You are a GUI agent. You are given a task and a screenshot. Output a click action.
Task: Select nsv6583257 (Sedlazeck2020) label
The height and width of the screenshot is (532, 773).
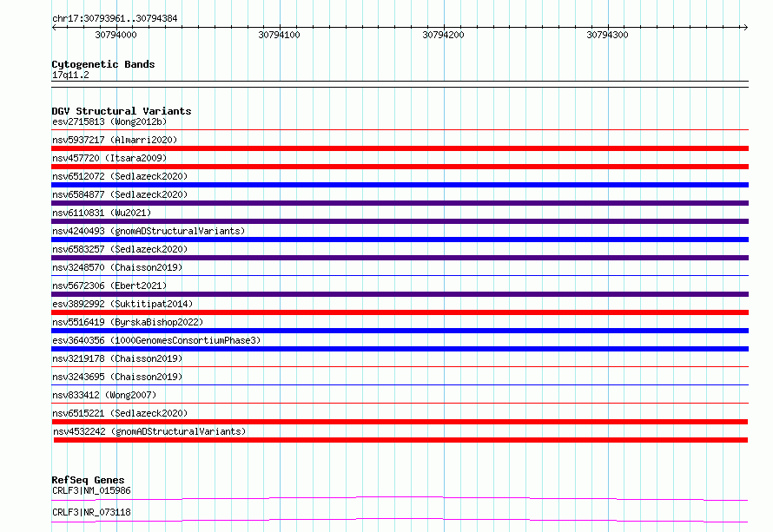click(120, 249)
